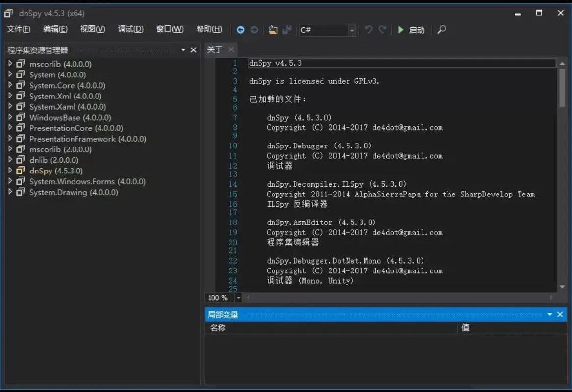Click the editor horizontal scrollbar track
This screenshot has height=392, width=572.
[x=399, y=298]
